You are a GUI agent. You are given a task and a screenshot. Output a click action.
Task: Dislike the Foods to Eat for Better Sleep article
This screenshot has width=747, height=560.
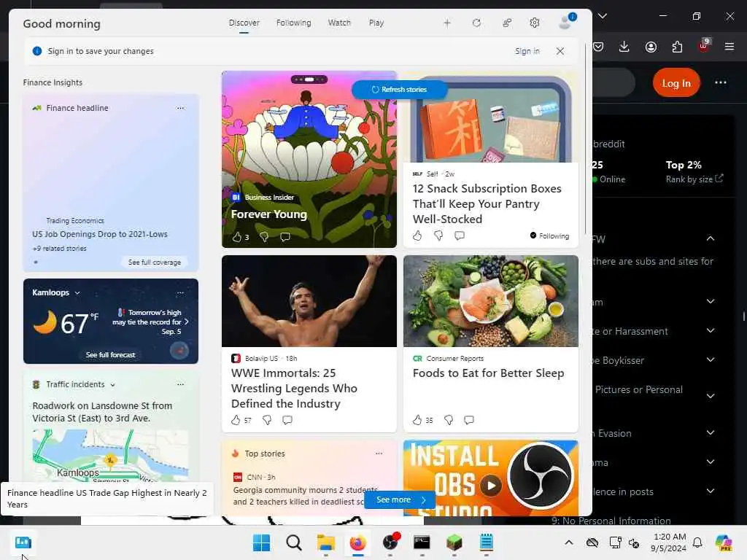click(449, 420)
